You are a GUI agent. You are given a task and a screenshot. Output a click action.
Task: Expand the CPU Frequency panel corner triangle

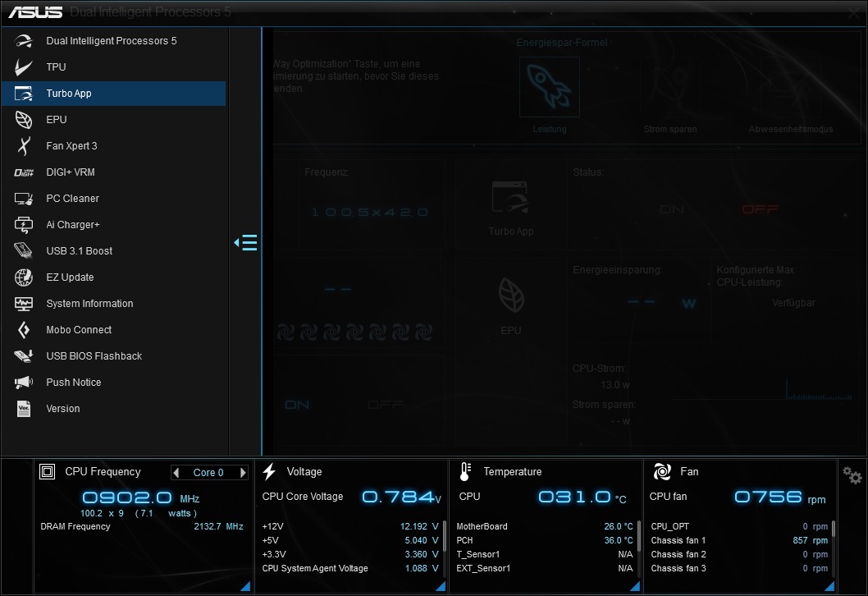[x=245, y=586]
